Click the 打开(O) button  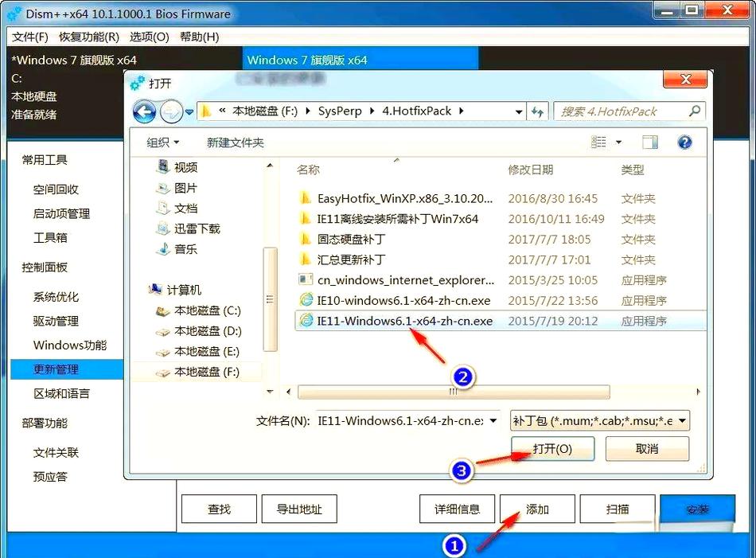pos(552,449)
